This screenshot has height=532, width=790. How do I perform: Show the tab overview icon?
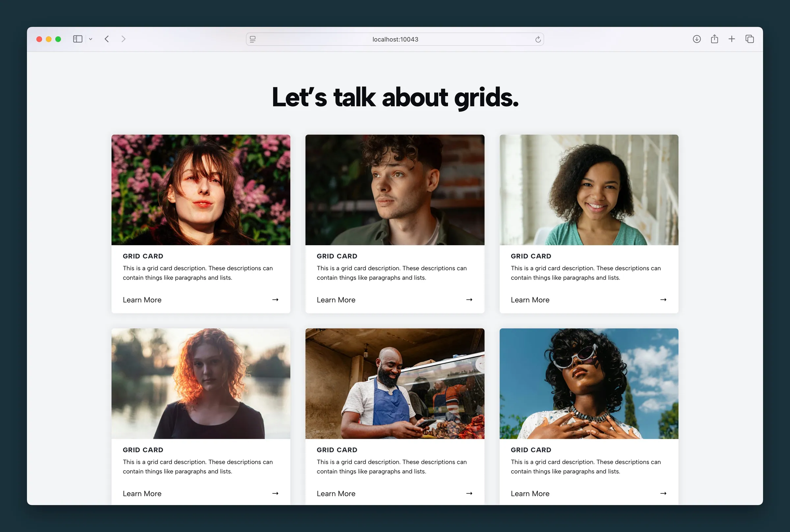click(750, 39)
